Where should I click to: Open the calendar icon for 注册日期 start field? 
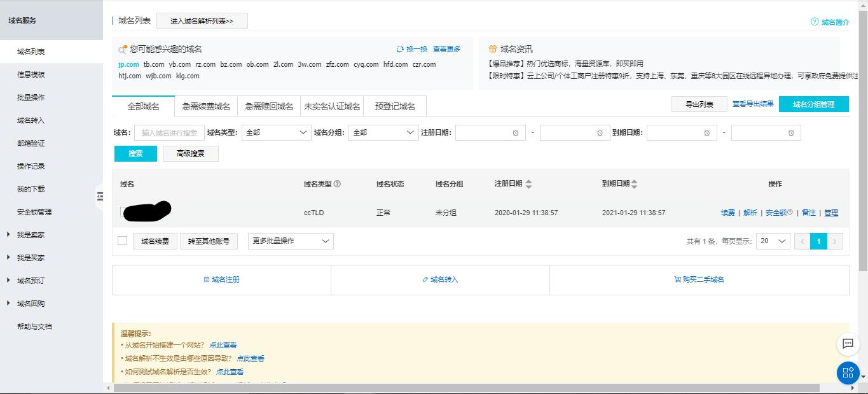pyautogui.click(x=516, y=132)
